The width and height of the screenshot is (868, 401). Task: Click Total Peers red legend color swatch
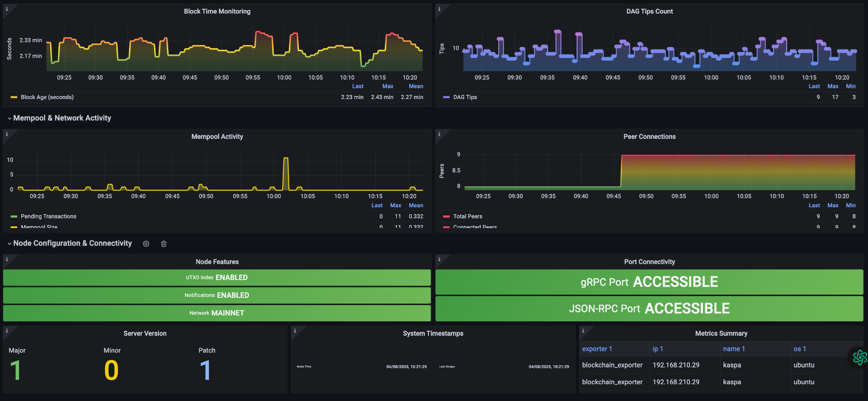click(446, 217)
